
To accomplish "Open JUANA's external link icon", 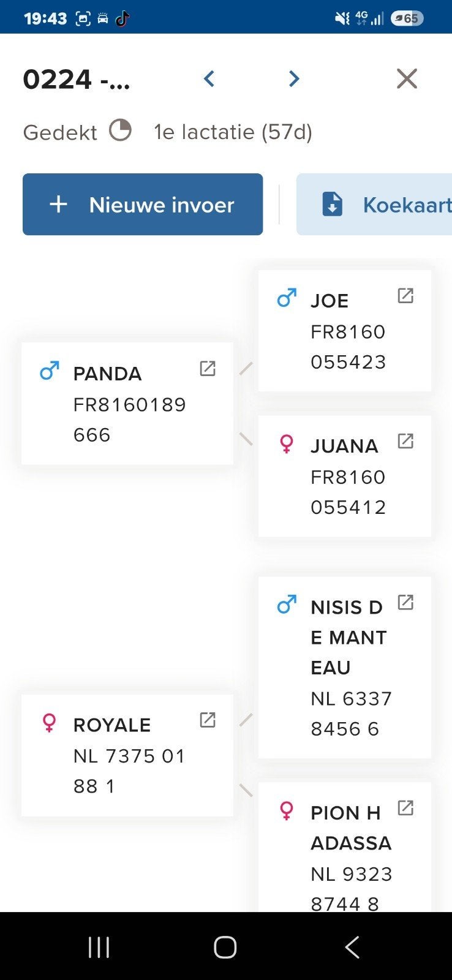I will tap(405, 441).
